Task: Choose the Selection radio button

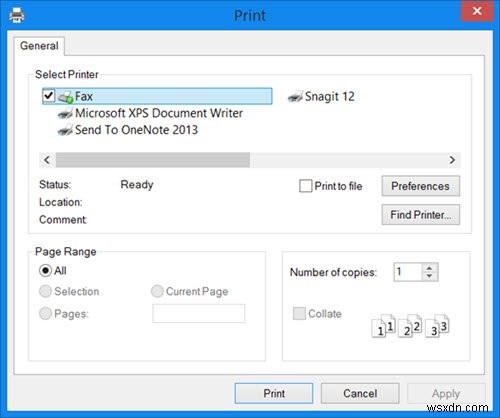Action: click(x=45, y=291)
